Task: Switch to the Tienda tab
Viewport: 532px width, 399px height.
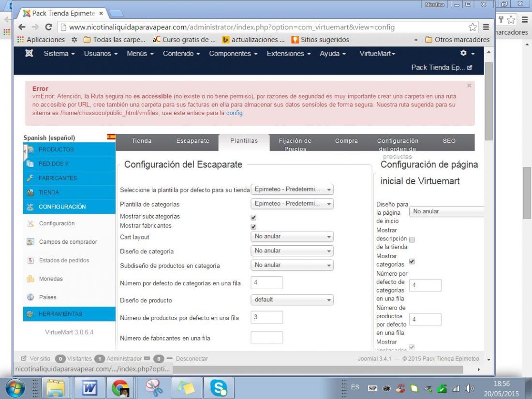Action: tap(142, 141)
